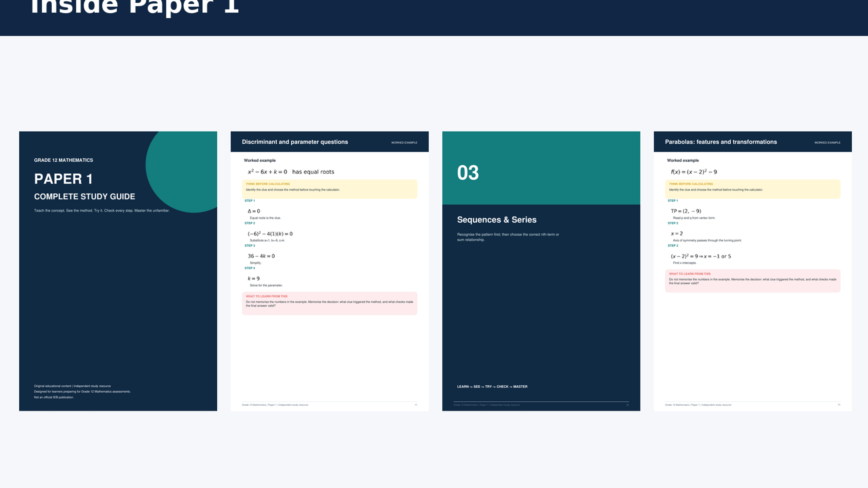The image size is (868, 488).
Task: Click the 'GRADE 12 MATHEMATICS' label on cover
Action: click(x=63, y=160)
